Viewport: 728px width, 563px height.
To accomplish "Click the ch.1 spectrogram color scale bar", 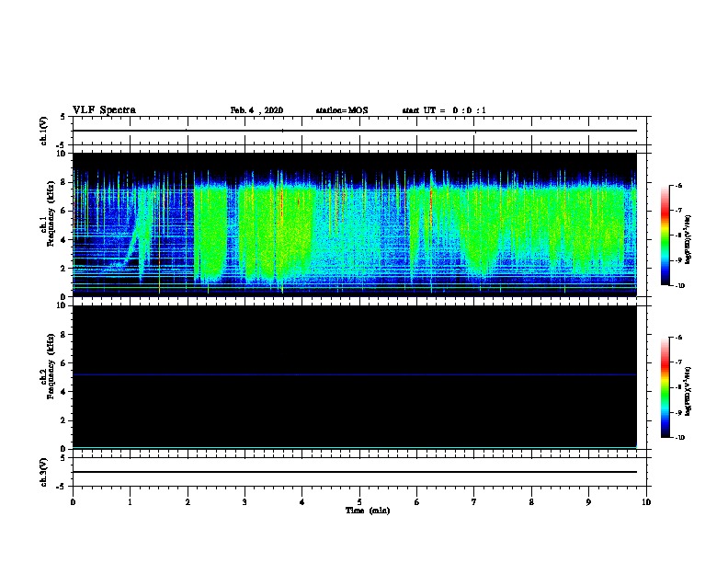I will click(665, 236).
